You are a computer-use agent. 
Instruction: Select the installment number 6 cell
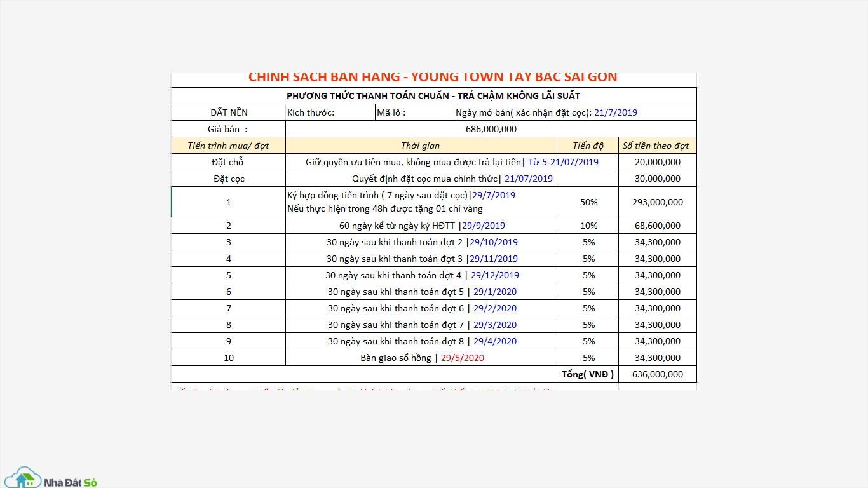(229, 292)
